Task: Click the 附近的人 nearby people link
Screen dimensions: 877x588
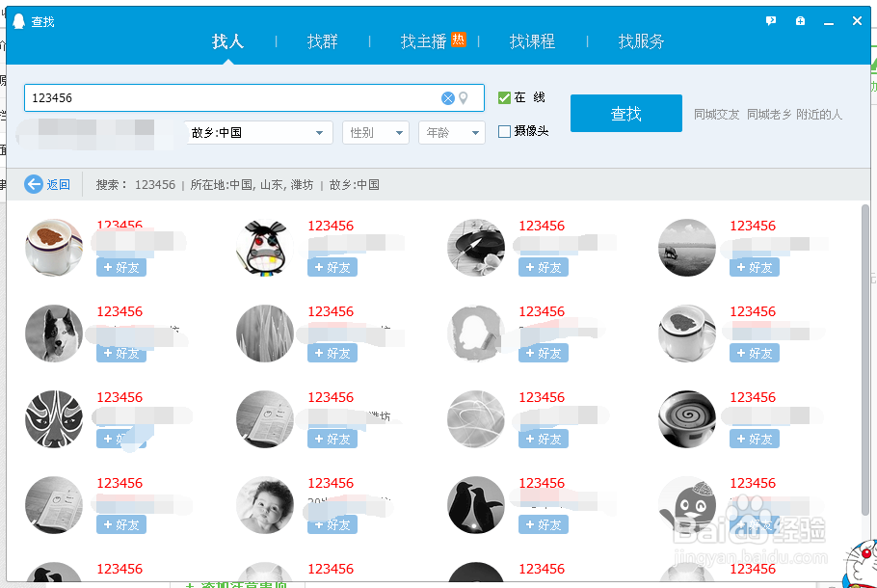Action: pos(819,113)
